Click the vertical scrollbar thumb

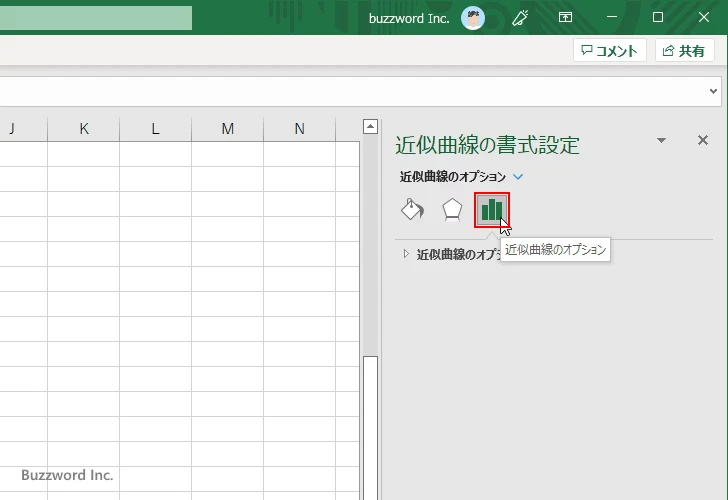[370, 428]
